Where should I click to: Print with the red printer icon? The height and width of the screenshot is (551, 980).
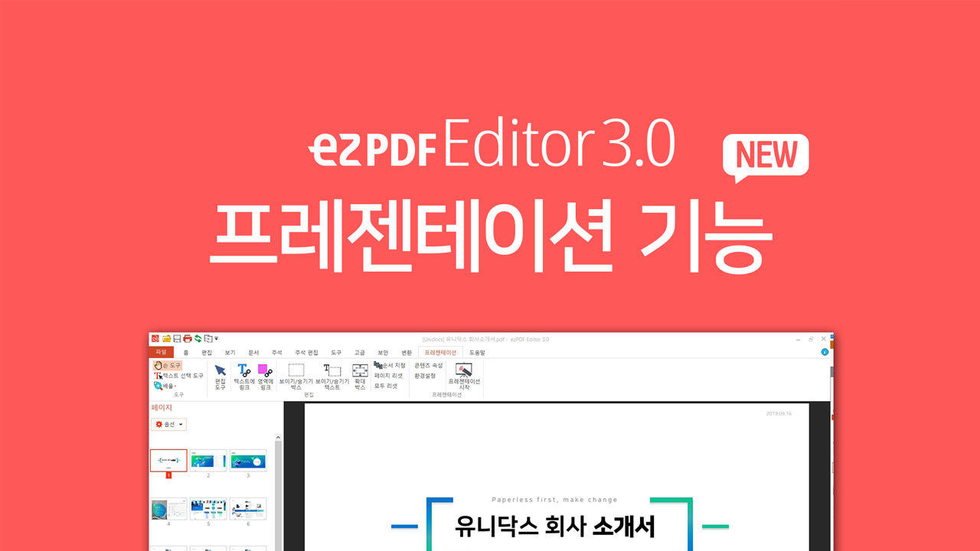pos(188,338)
